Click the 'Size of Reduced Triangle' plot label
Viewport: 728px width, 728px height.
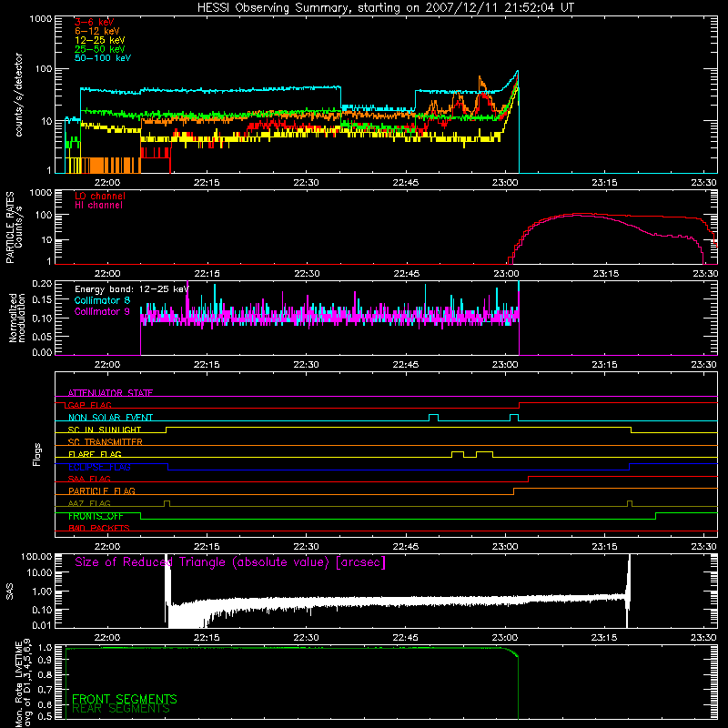click(230, 562)
